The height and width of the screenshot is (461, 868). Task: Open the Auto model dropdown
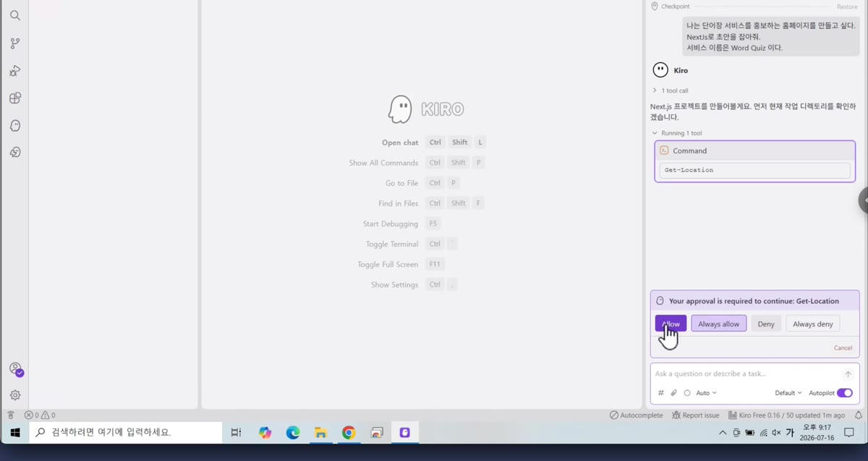[x=706, y=393]
